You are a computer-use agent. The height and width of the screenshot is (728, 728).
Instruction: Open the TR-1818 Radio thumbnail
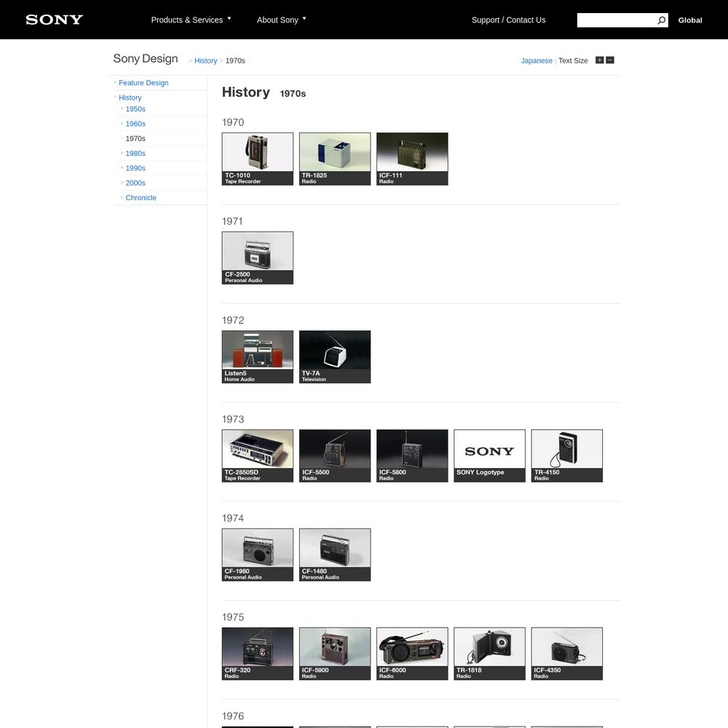[489, 653]
